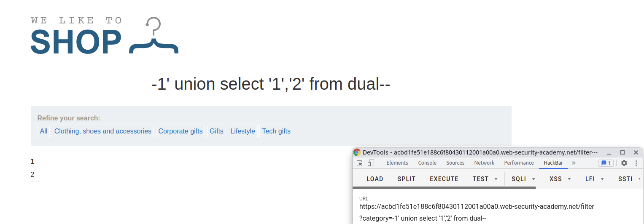Click the issues counter badge
644x224 pixels.
[x=606, y=163]
